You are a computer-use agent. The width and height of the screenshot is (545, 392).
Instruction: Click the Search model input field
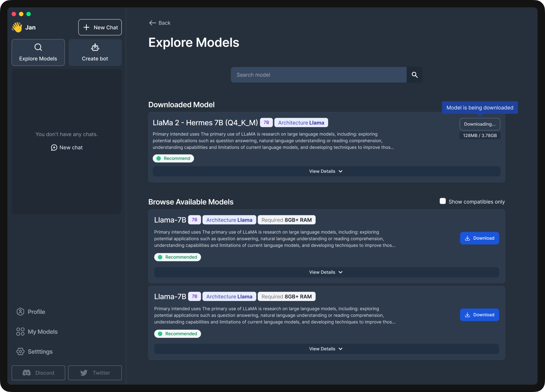pyautogui.click(x=319, y=75)
